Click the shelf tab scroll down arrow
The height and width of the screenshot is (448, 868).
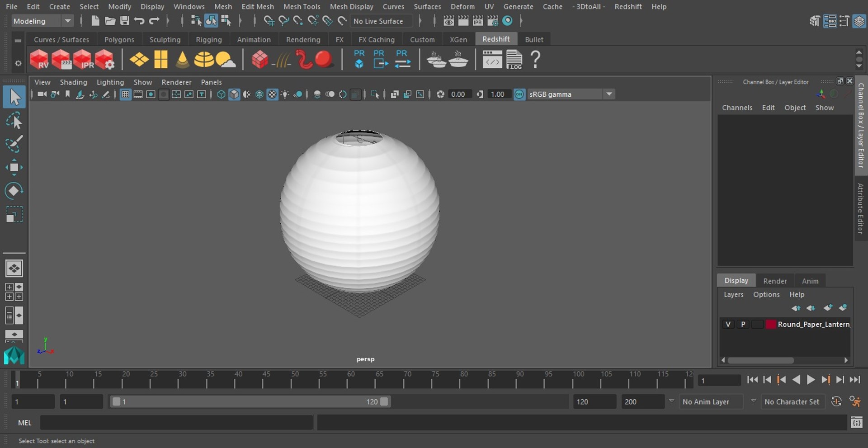[x=859, y=66]
